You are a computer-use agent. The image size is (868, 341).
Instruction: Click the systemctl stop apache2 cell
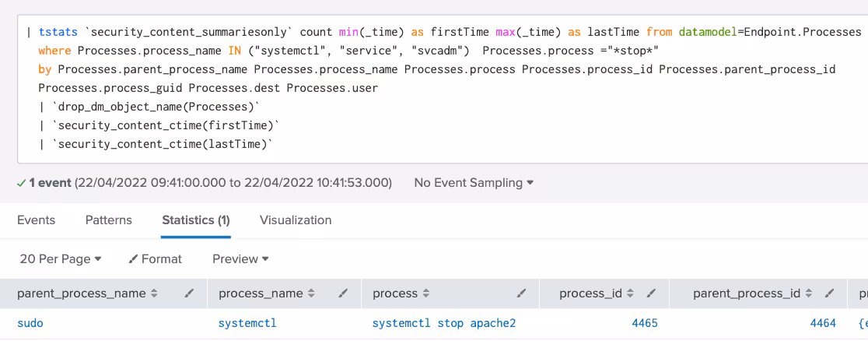coord(443,323)
